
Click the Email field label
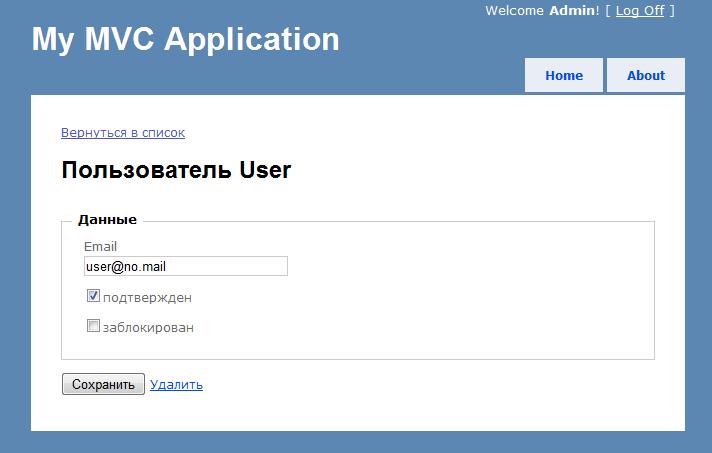click(x=100, y=246)
